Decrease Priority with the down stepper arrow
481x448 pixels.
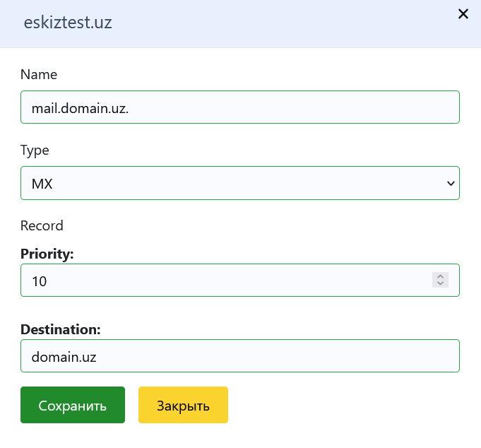pyautogui.click(x=440, y=284)
